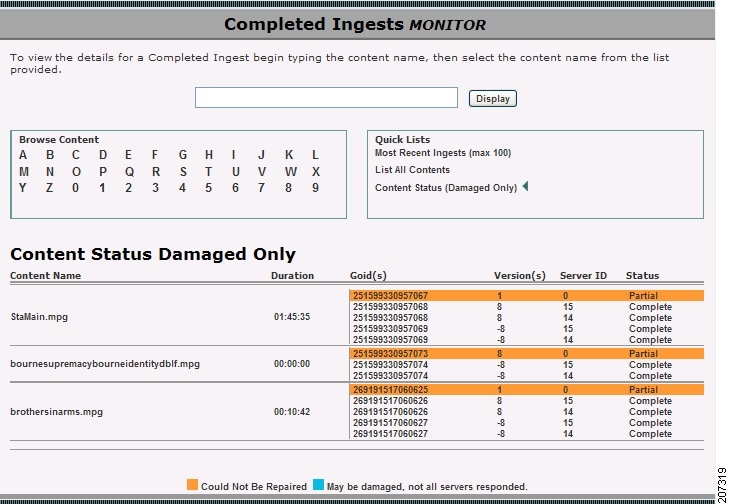Browse content starting with digit 6
This screenshot has height=504, width=729.
(235, 188)
